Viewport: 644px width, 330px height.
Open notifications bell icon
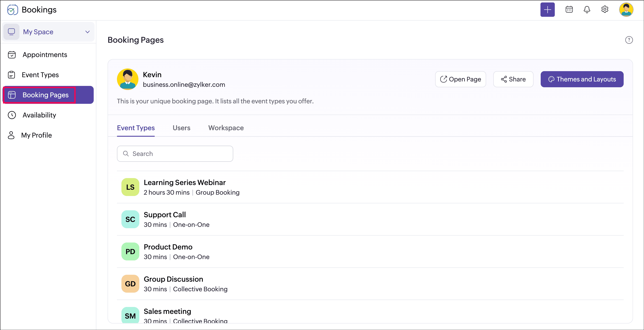point(587,10)
